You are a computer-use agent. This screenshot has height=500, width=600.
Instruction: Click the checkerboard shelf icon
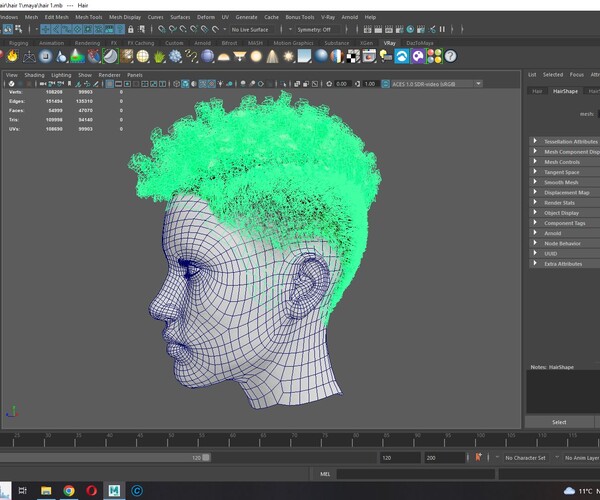click(353, 56)
